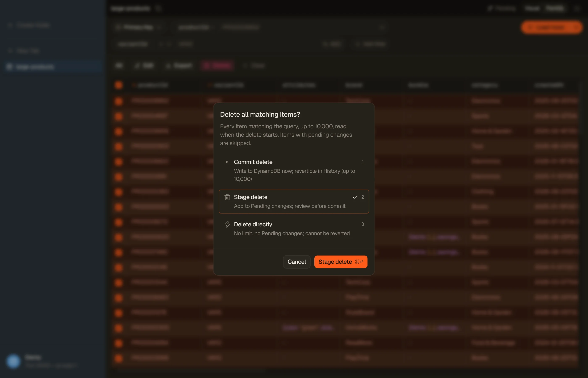The height and width of the screenshot is (378, 588).
Task: Click the Cancel button
Action: click(x=297, y=262)
